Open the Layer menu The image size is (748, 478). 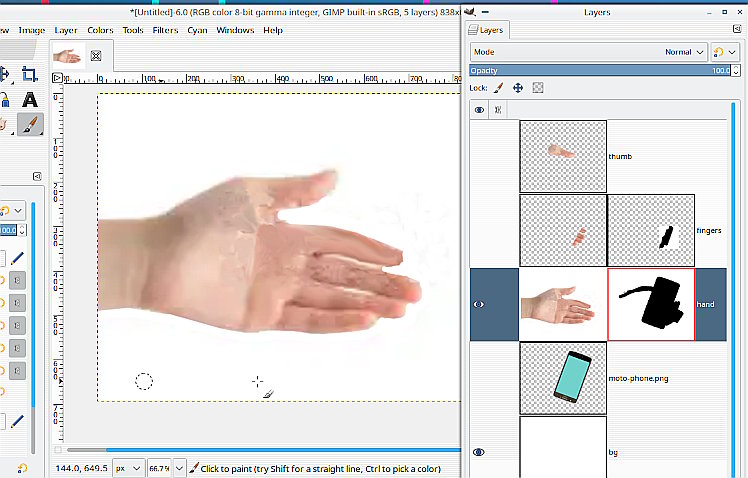click(66, 30)
